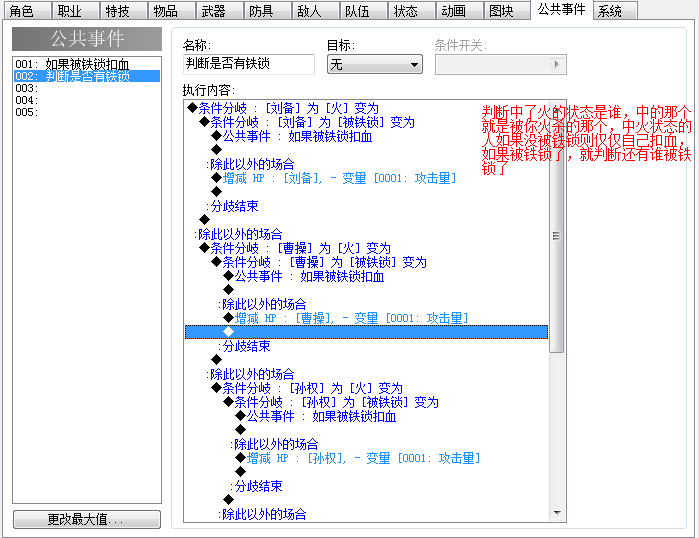Screen dimensions: 699x538
Task: Select the highlighted empty command line
Action: (366, 332)
